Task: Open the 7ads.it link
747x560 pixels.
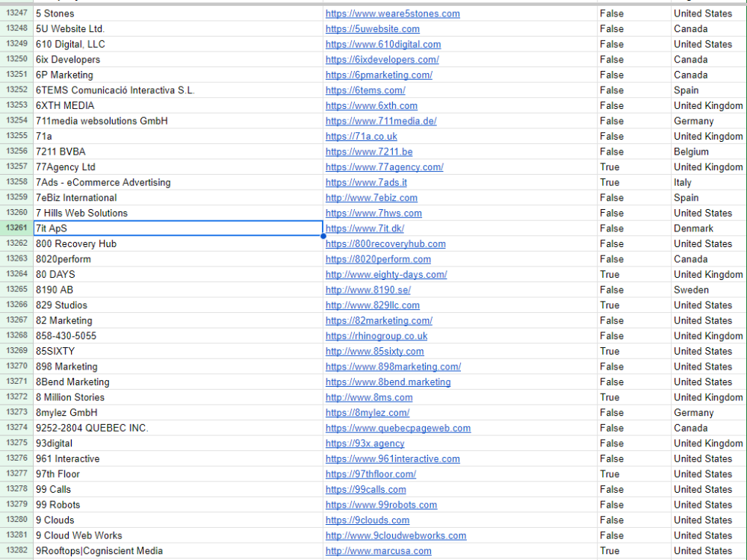Action: tap(366, 182)
